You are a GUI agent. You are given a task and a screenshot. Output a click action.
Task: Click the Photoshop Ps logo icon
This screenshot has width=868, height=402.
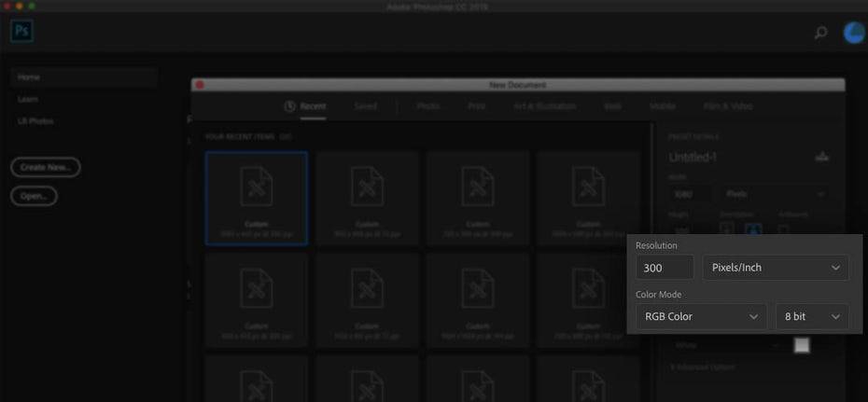click(22, 31)
